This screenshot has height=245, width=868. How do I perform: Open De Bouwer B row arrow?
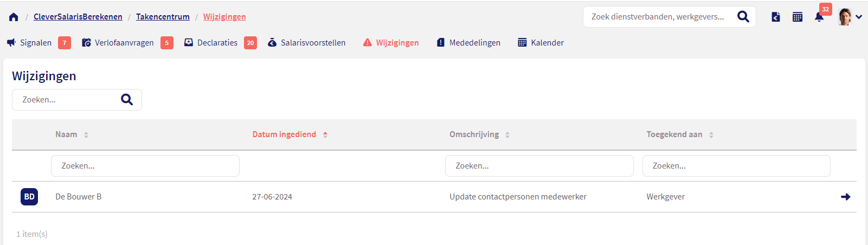[845, 197]
